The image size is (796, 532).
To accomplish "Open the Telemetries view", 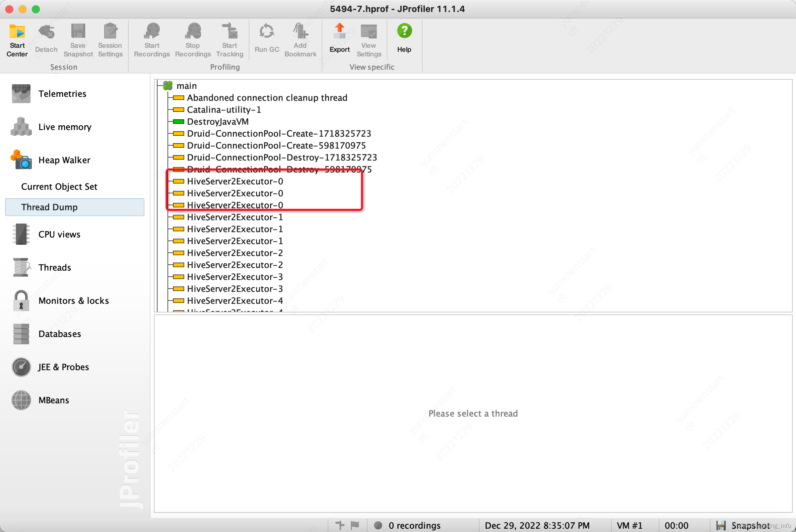I will point(62,94).
